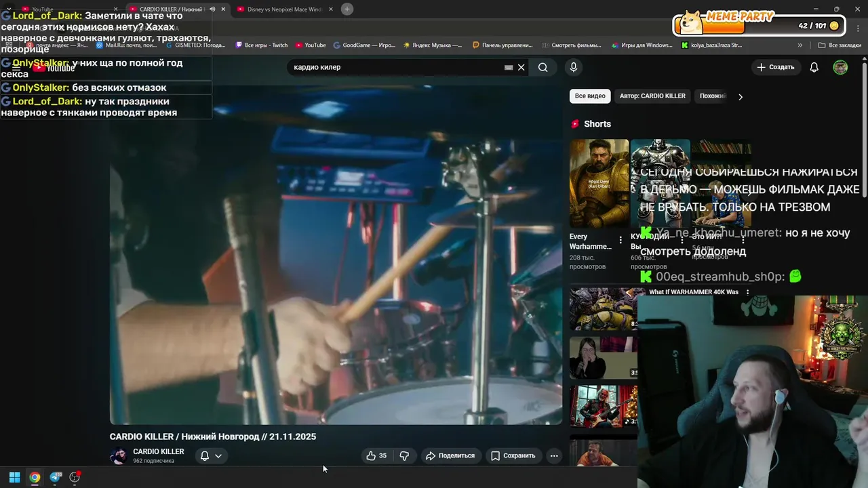Open Все закладки folder
Viewport: 868px width, 488px height.
840,45
